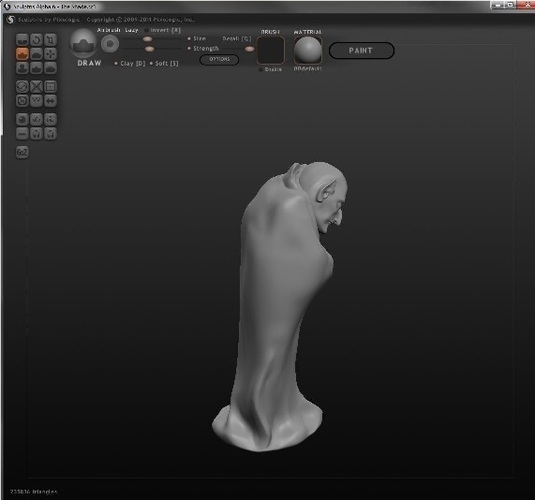
Task: Select the Smooth brush tool
Action: point(50,68)
